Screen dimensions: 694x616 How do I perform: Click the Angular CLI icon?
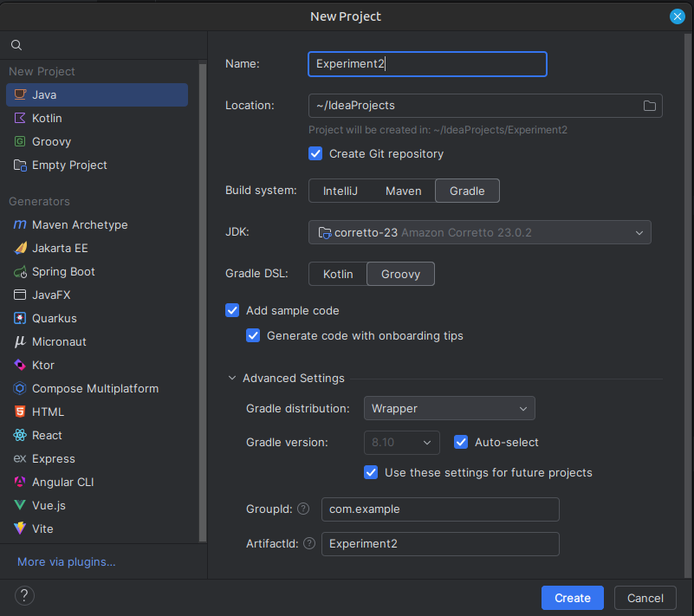(x=20, y=482)
